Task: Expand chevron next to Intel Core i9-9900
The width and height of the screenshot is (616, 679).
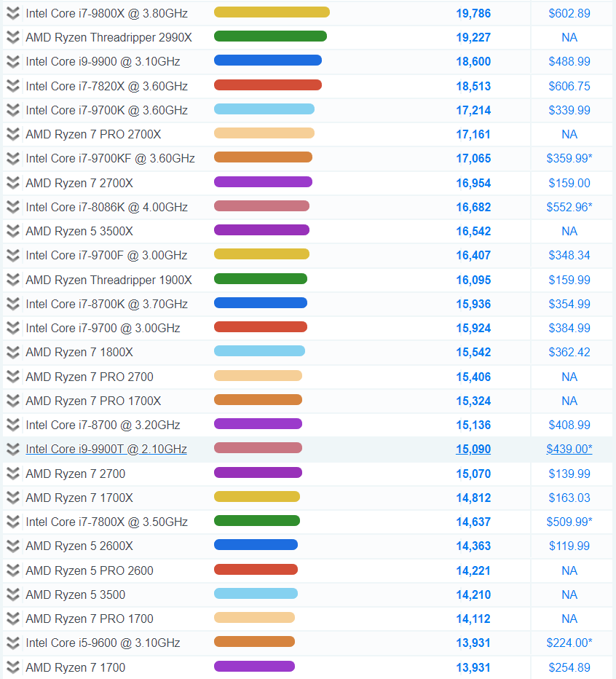Action: [13, 62]
